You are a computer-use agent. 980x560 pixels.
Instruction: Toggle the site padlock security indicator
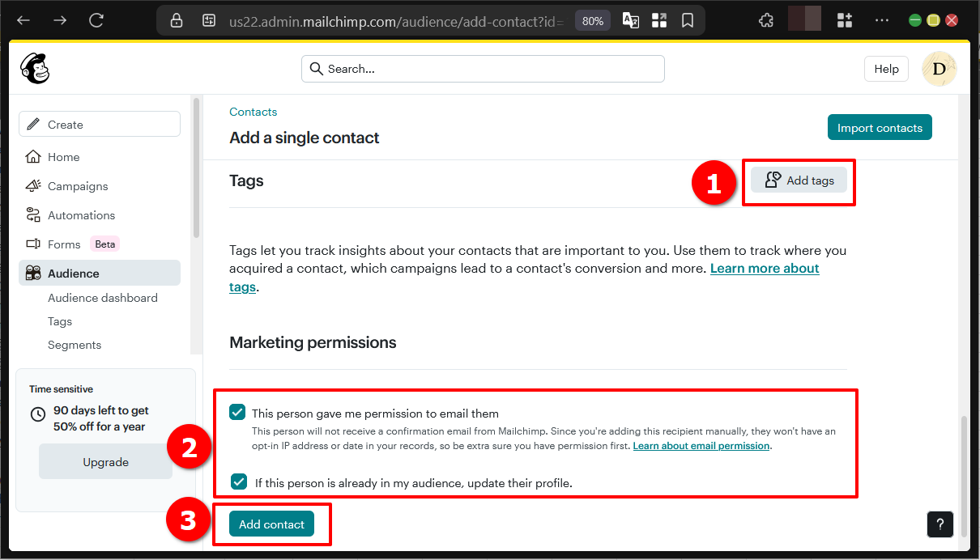coord(177,19)
